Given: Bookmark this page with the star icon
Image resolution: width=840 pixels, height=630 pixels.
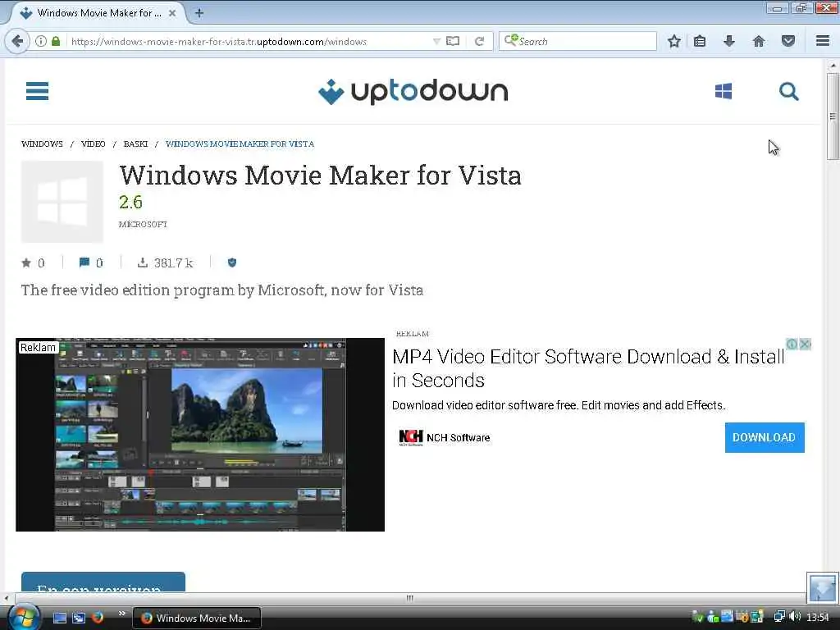Looking at the screenshot, I should pyautogui.click(x=674, y=41).
